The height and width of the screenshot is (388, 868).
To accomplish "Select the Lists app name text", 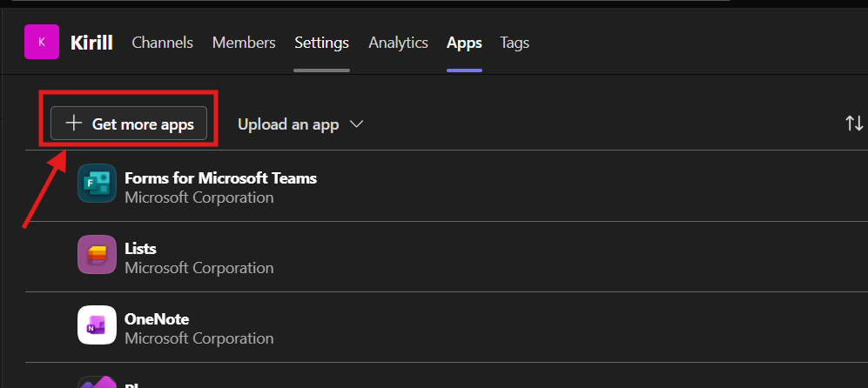I will point(140,249).
